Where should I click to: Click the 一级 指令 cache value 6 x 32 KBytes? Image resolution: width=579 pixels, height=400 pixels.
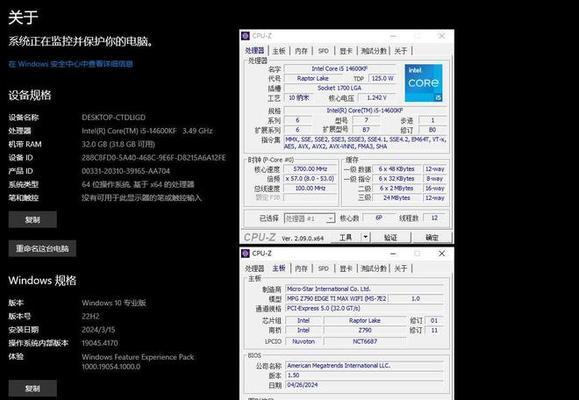pos(397,178)
